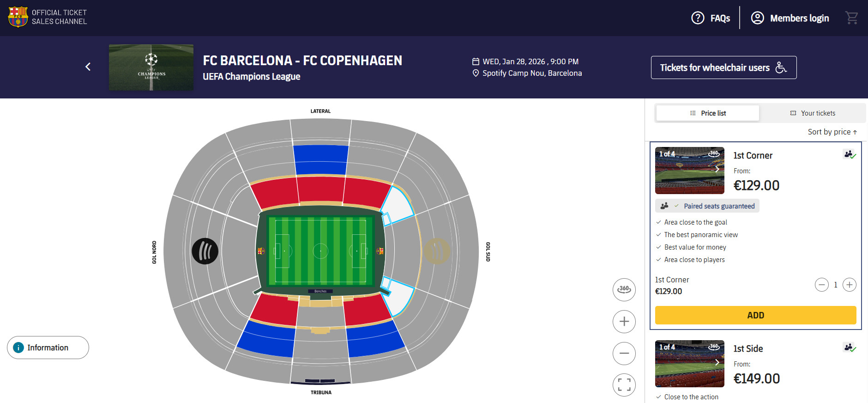Show next 1st Side photo

tap(717, 362)
